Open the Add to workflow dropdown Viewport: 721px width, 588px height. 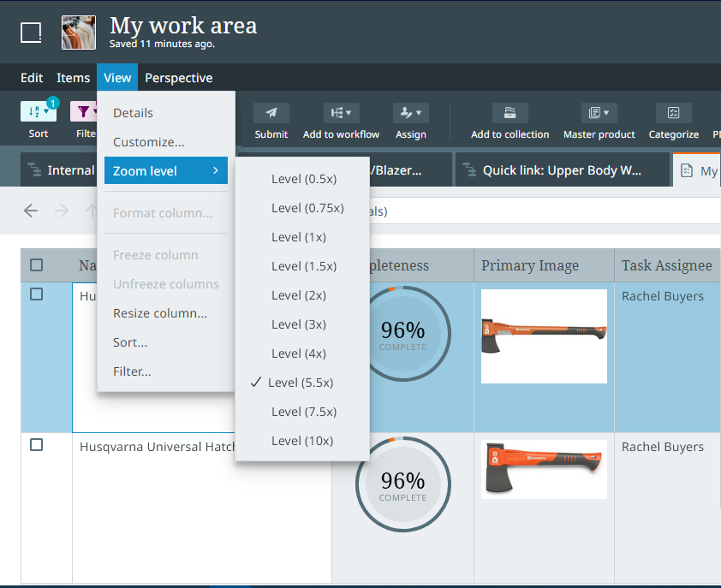[341, 113]
